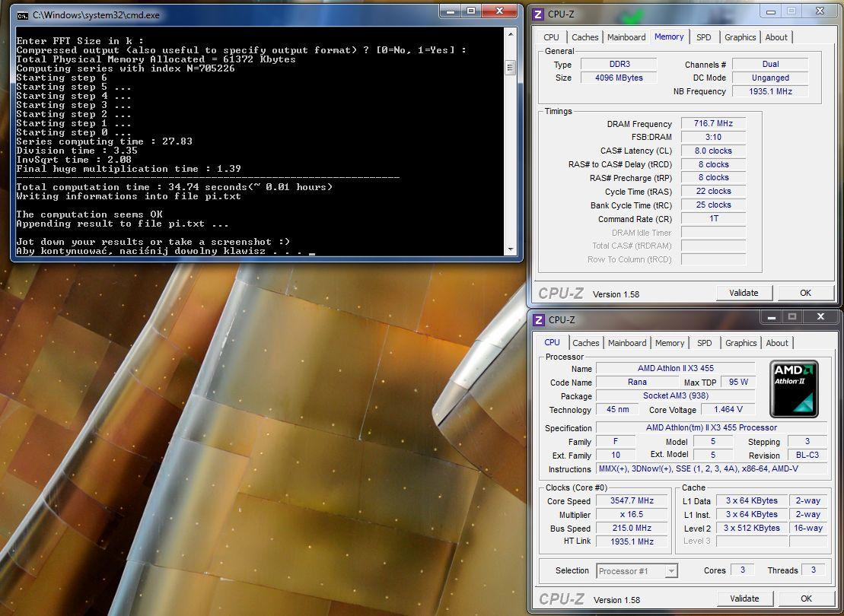Click Validate in bottom CPU-Z CPU window
Image resolution: width=844 pixels, height=616 pixels.
click(744, 599)
